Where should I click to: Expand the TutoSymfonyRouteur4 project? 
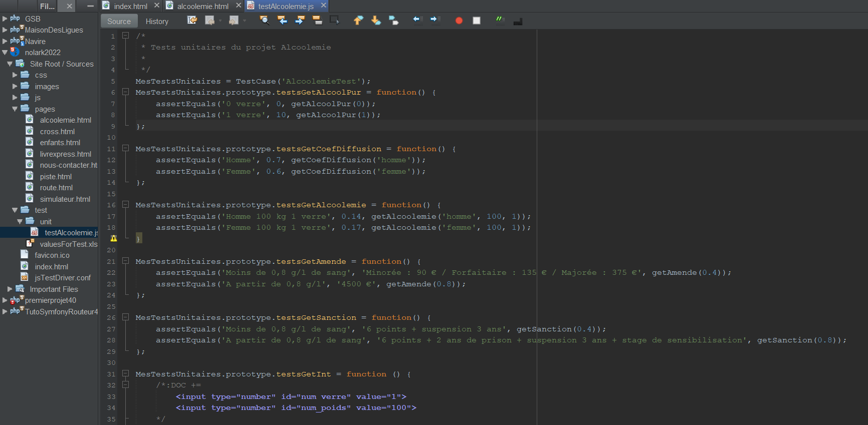click(x=5, y=311)
